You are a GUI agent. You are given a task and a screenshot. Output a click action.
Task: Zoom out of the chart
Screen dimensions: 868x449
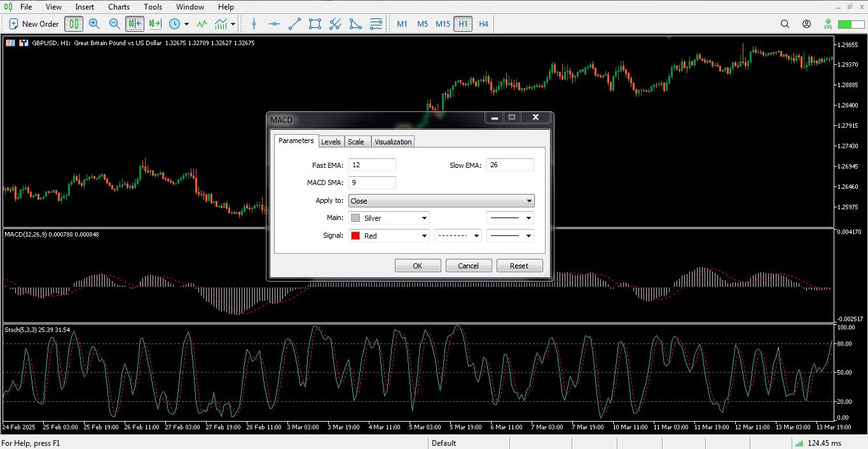pyautogui.click(x=114, y=24)
